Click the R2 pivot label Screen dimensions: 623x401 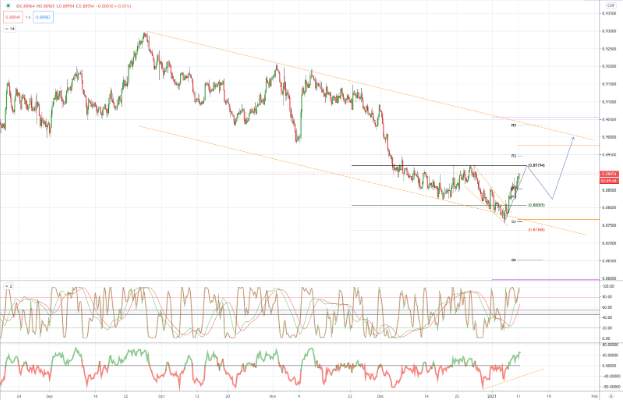tap(513, 126)
